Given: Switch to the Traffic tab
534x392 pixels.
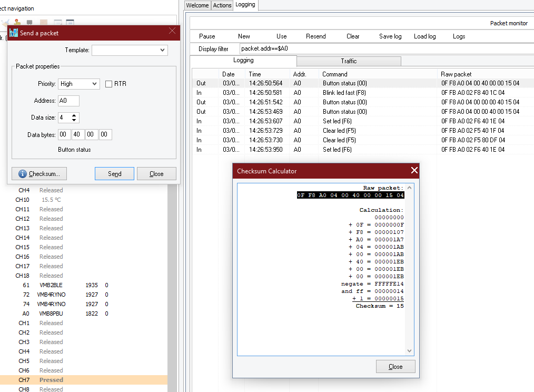Looking at the screenshot, I should point(349,61).
